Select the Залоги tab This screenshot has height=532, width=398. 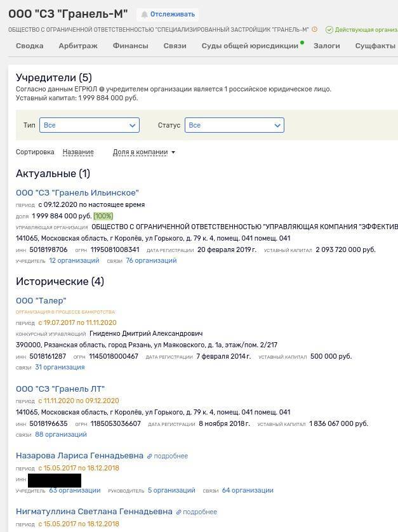coord(327,46)
